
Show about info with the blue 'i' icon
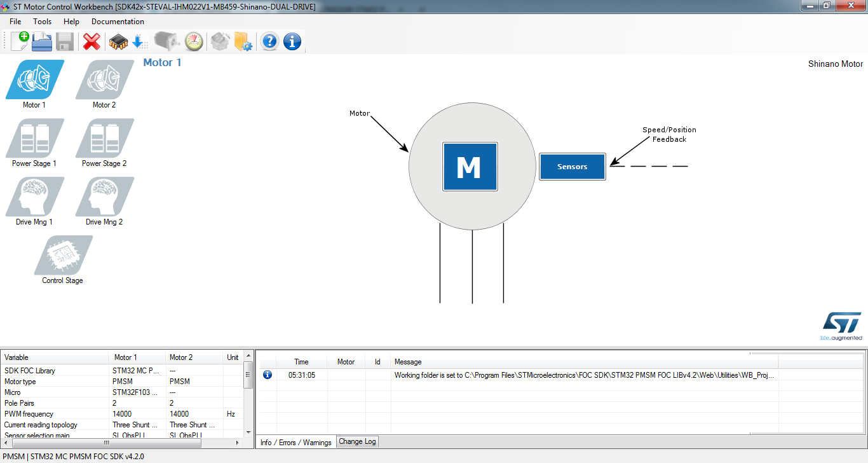[x=292, y=41]
